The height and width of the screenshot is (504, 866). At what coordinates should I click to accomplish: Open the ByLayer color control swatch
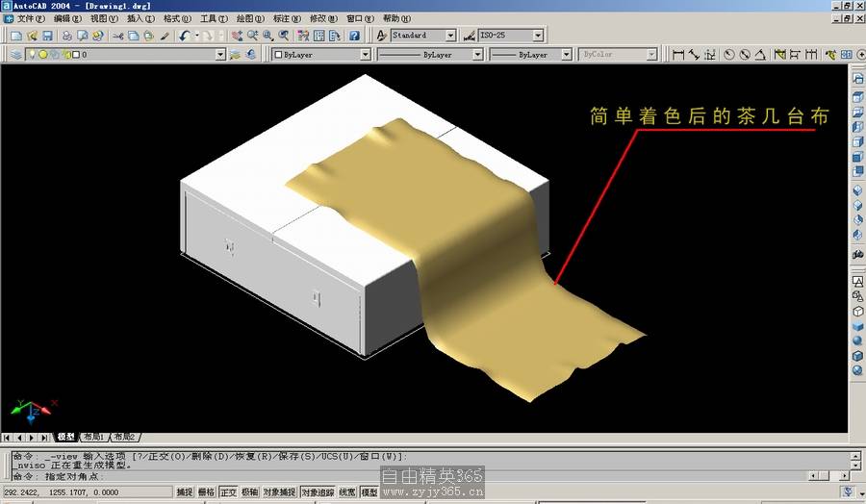pyautogui.click(x=320, y=55)
